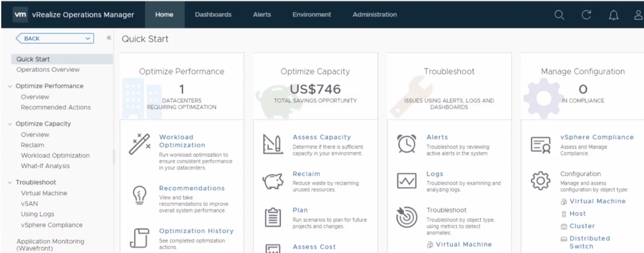Collapse the Optimize Performance sidebar group
This screenshot has width=644, height=253.
10,86
